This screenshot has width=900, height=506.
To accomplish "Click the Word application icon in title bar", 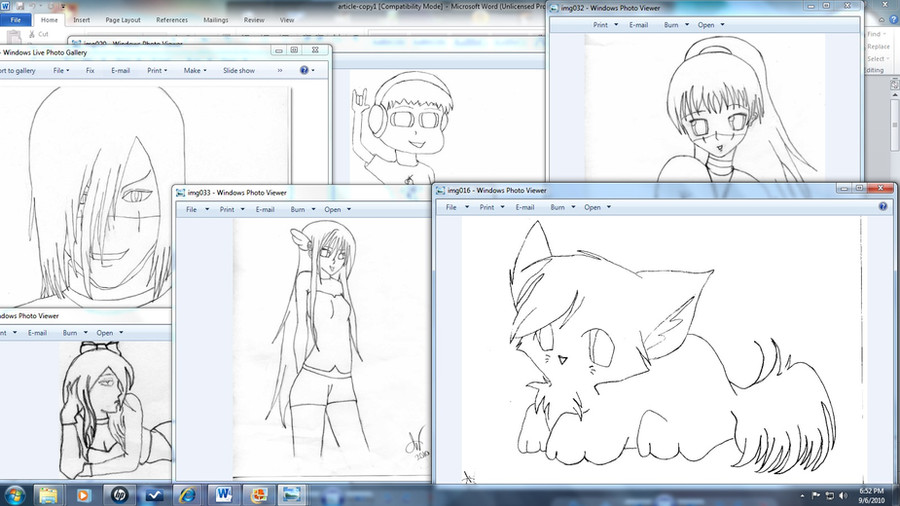I will pos(6,6).
